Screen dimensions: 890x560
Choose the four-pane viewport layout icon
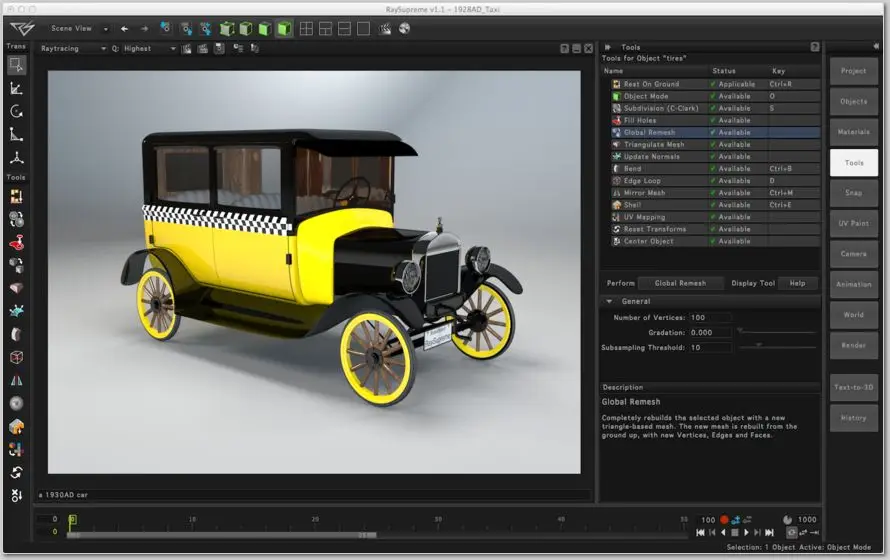coord(306,28)
